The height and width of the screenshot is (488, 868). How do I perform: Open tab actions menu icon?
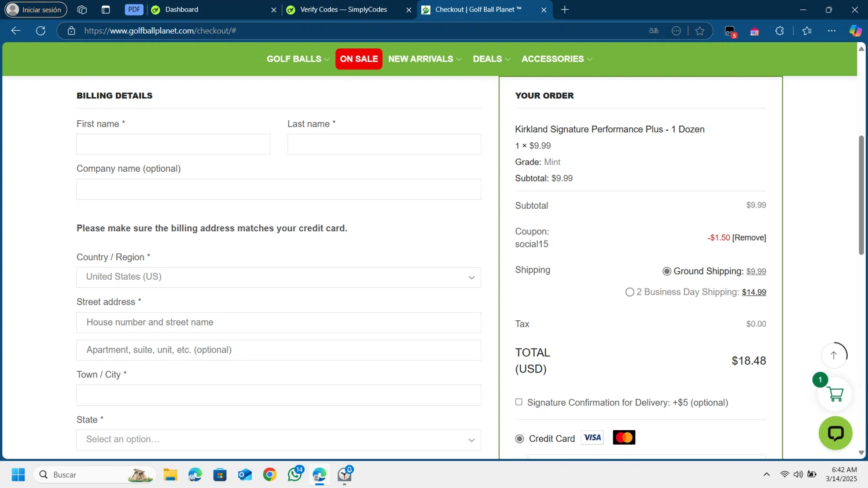pyautogui.click(x=105, y=9)
